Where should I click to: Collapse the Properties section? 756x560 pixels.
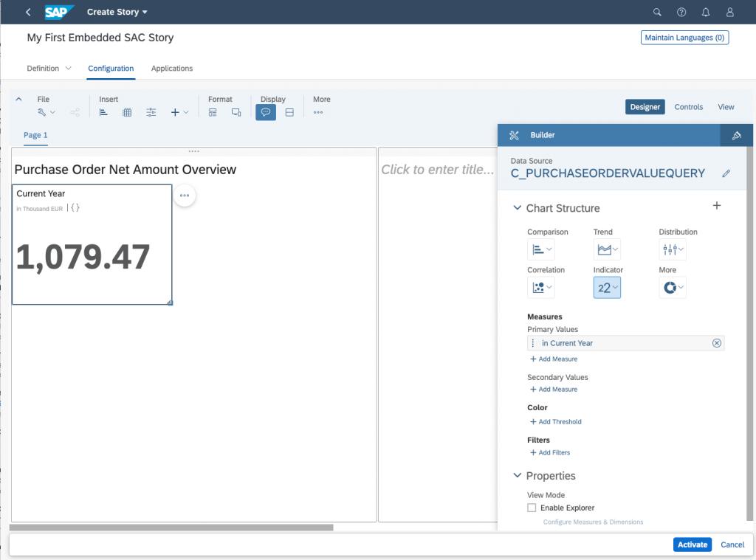(x=518, y=475)
